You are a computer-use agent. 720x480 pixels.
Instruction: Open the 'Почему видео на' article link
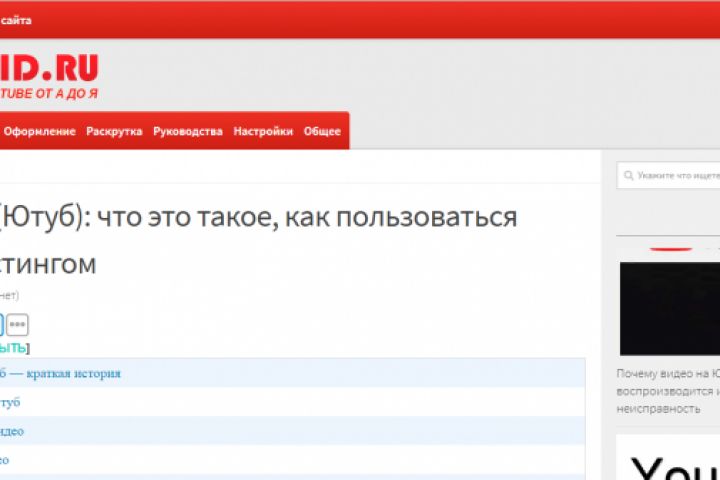pos(668,391)
